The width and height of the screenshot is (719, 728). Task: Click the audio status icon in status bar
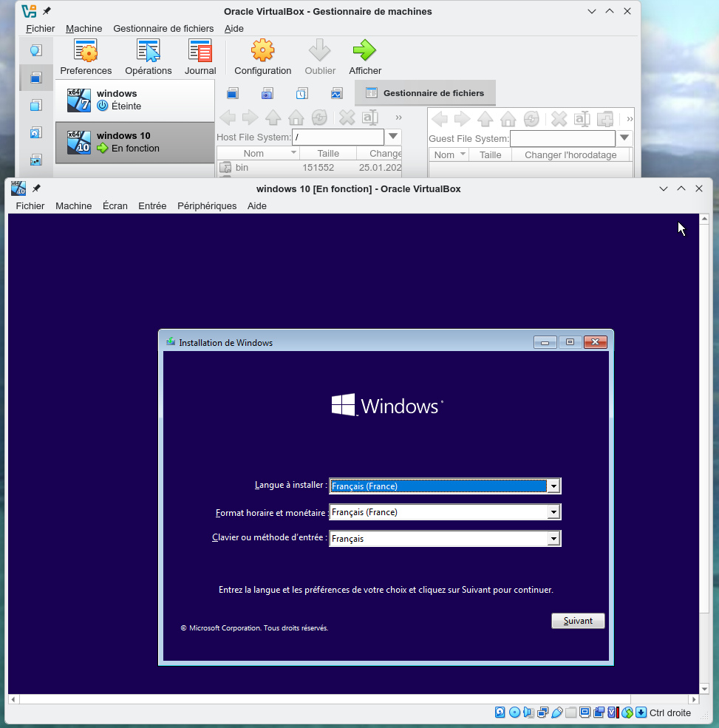(x=528, y=712)
